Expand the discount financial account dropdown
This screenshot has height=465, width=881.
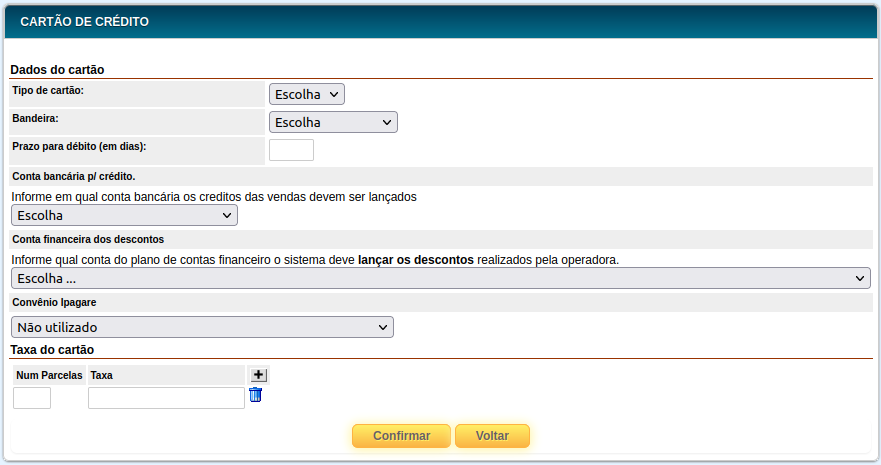[x=440, y=278]
